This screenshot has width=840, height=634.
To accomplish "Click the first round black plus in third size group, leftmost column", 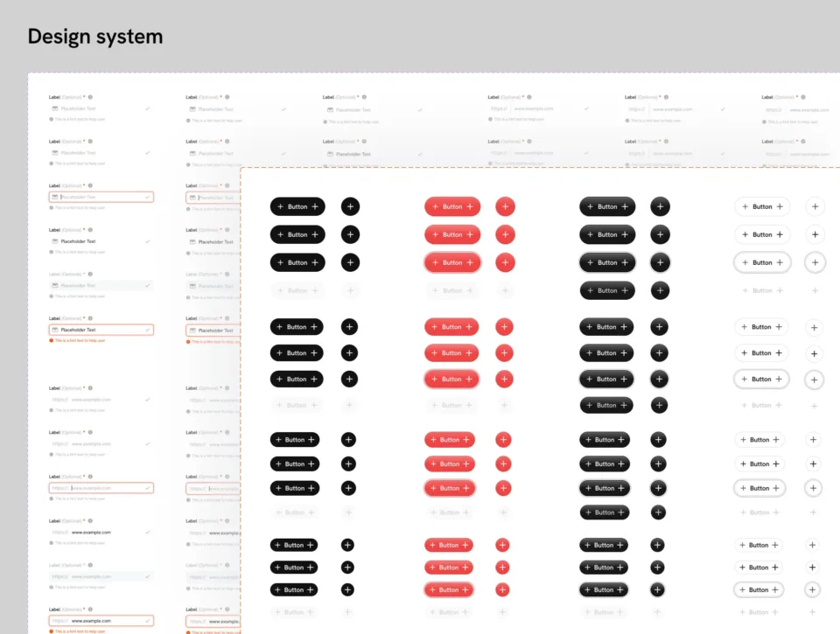I will coord(348,440).
